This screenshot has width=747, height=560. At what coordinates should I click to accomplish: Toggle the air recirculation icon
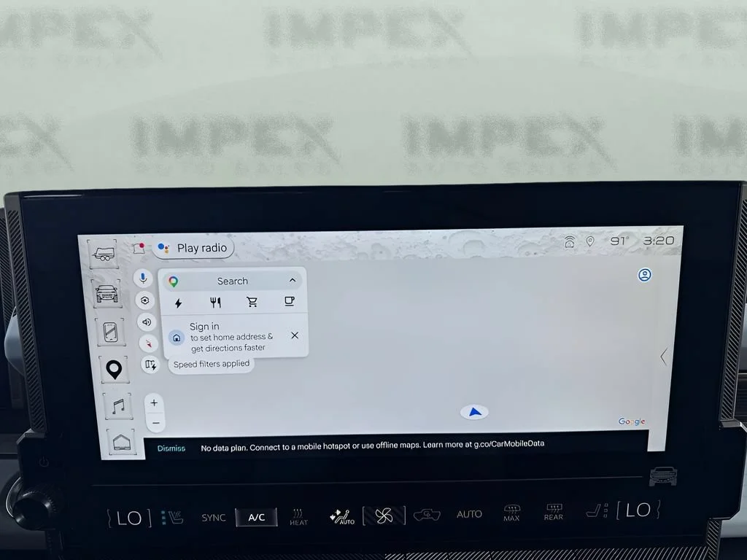[x=427, y=514]
